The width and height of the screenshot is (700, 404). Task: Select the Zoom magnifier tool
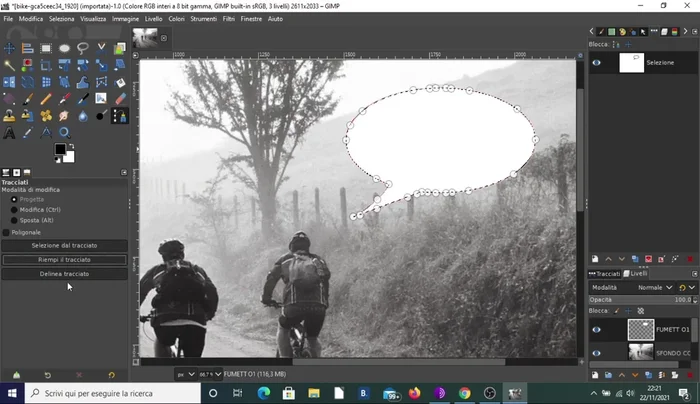coord(64,132)
